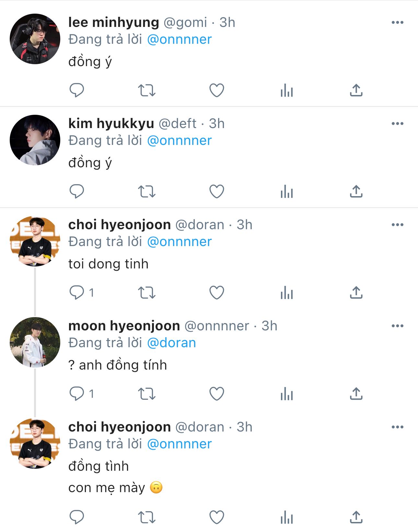
Task: Open more options on moon hyeonjoon's tweet
Action: 397,326
